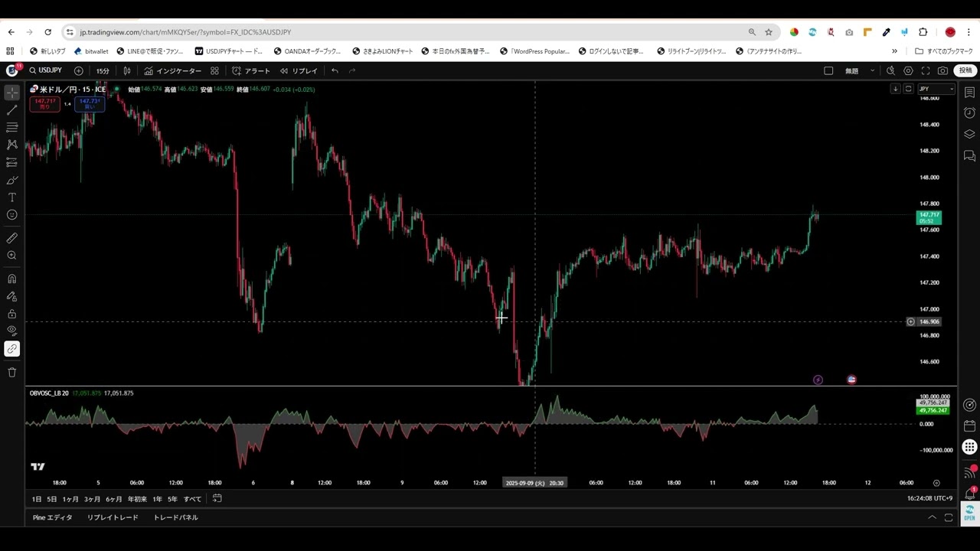Open the alerts clock panel in right sidebar
980x551 pixels.
tap(969, 113)
